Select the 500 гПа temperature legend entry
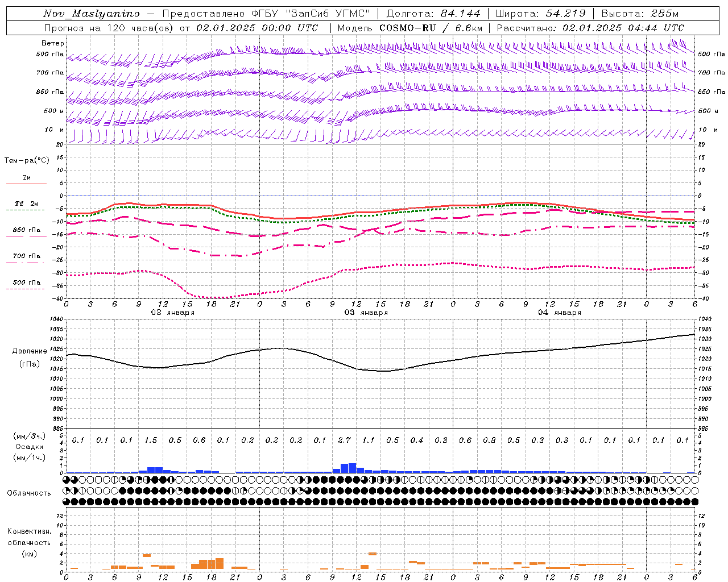Viewport: 728px width, 582px height. click(x=27, y=282)
